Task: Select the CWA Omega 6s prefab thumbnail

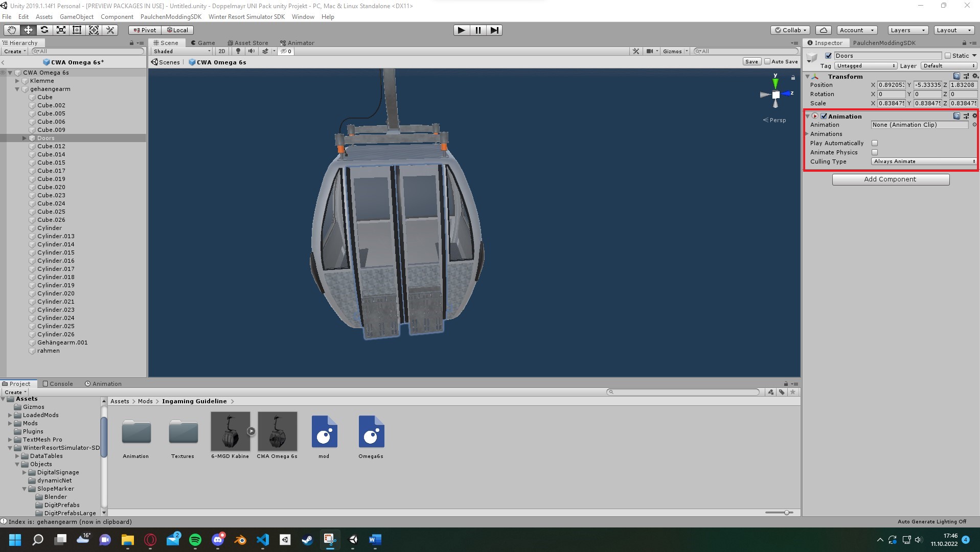Action: (x=277, y=431)
